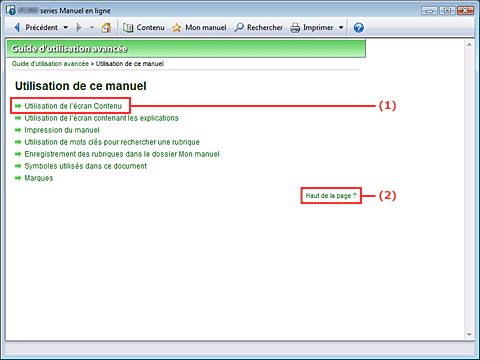
Task: Go to the home page icon
Action: [106, 28]
